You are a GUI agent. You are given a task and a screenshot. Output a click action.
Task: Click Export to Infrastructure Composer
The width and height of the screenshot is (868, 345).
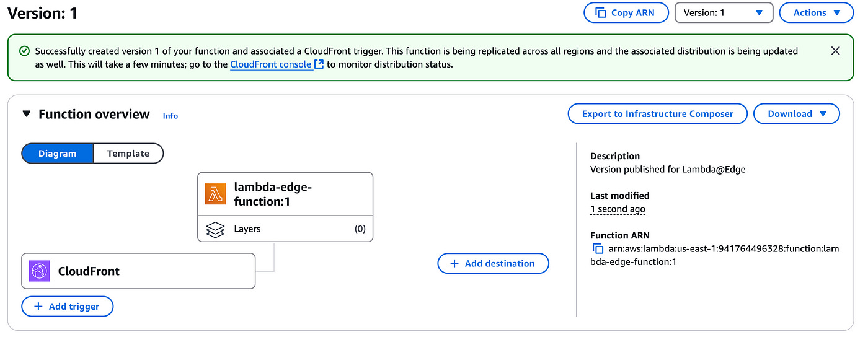tap(657, 114)
